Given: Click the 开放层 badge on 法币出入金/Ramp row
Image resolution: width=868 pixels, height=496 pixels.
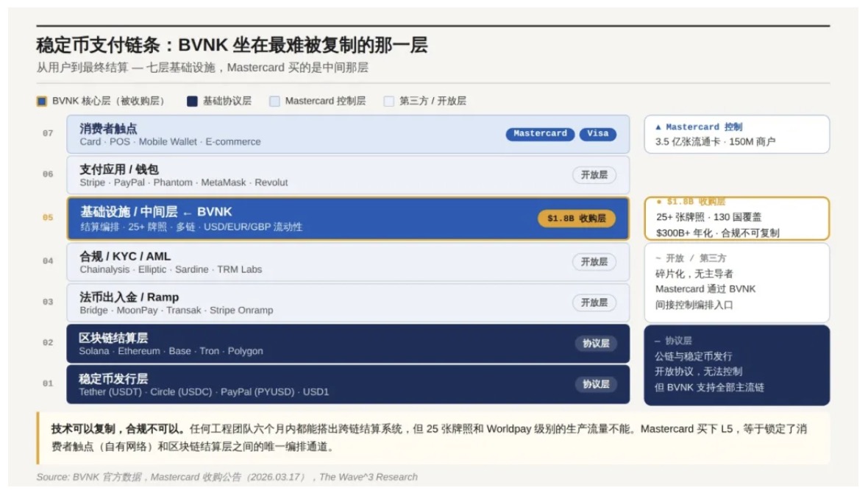Looking at the screenshot, I should click(x=596, y=302).
